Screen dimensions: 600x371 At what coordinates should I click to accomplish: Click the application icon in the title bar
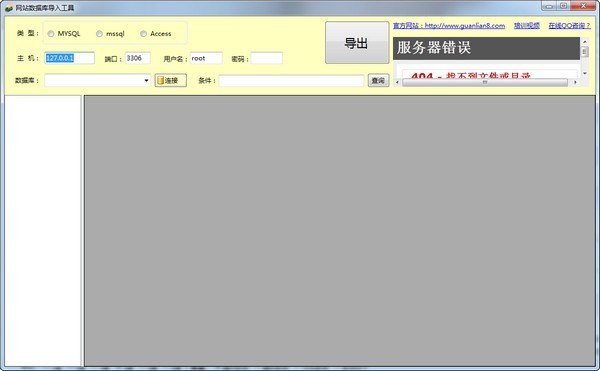tap(9, 8)
